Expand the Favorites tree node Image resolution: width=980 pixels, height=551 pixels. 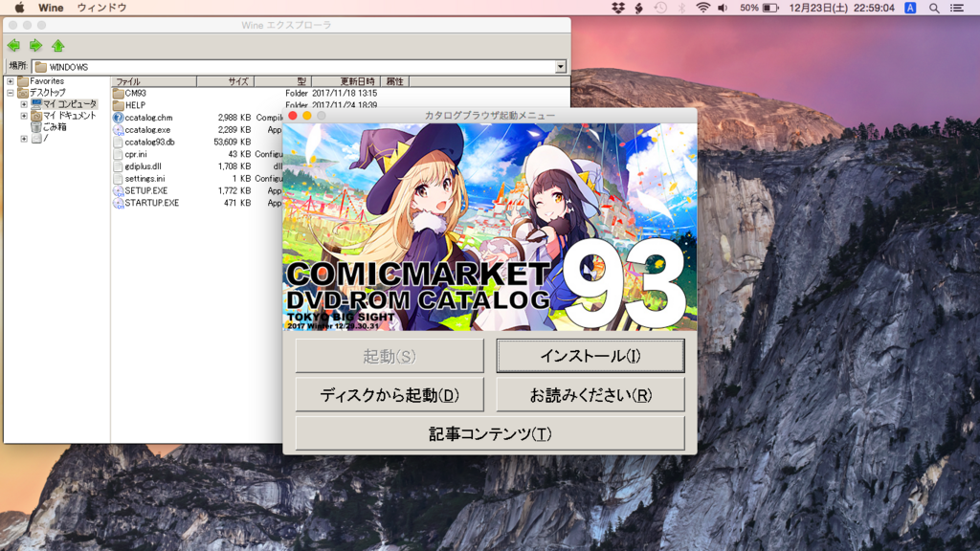[x=10, y=81]
